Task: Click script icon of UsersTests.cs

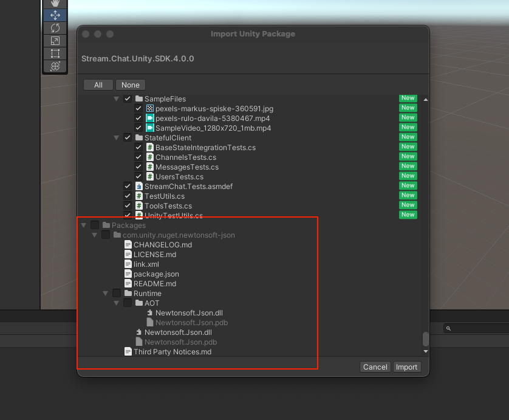Action: [x=149, y=176]
